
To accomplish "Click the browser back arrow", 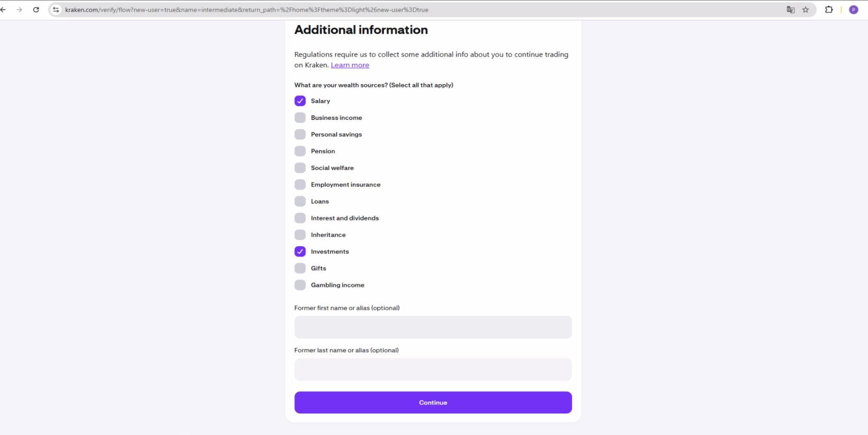I will pyautogui.click(x=3, y=10).
